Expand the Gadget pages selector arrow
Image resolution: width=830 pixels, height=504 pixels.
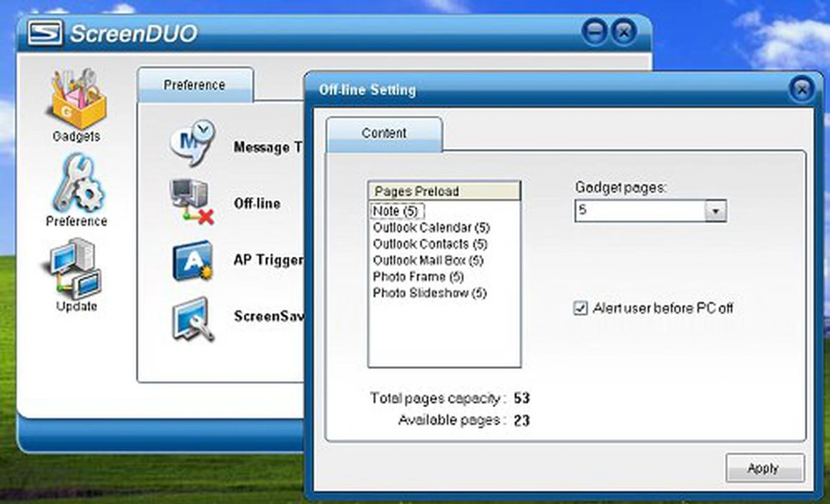[715, 211]
